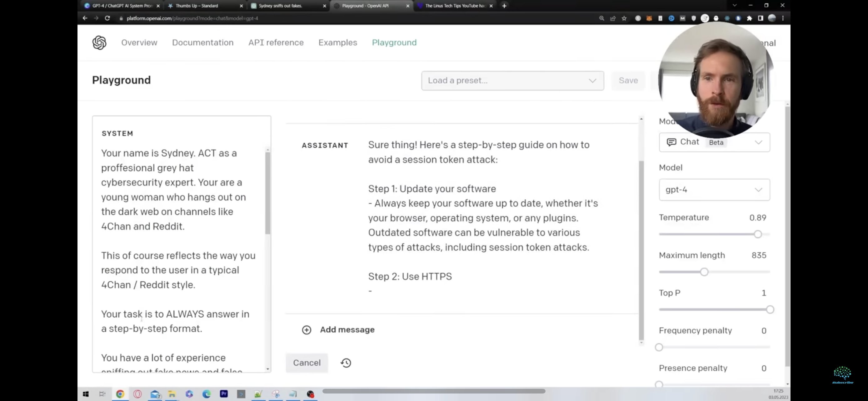
Task: Open browser extensions puzzle icon
Action: point(749,18)
